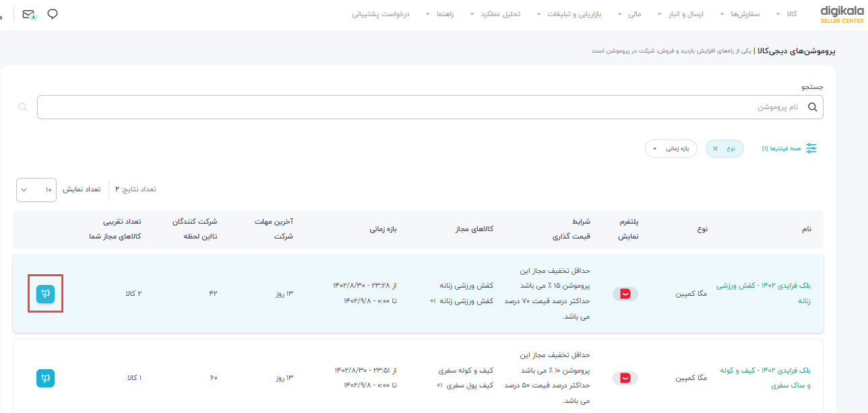Click platform badge in کیف و کوله row
The width and height of the screenshot is (868, 413).
(625, 378)
